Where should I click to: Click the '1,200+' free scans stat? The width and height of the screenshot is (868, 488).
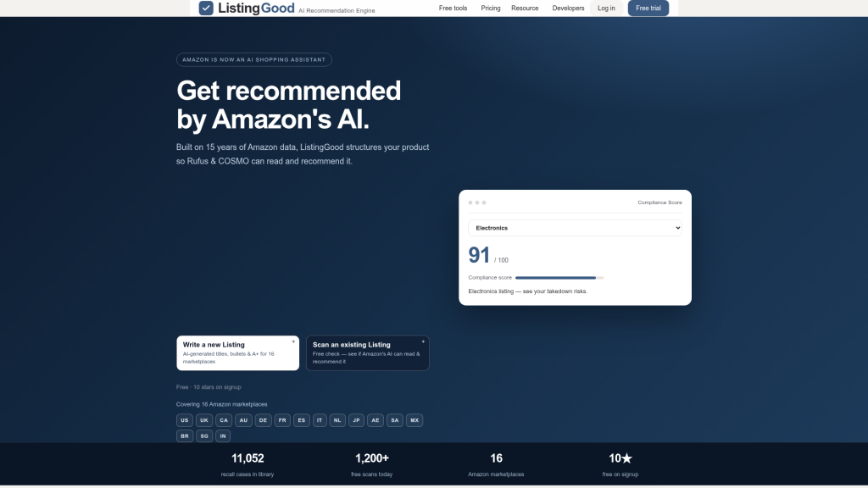372,458
